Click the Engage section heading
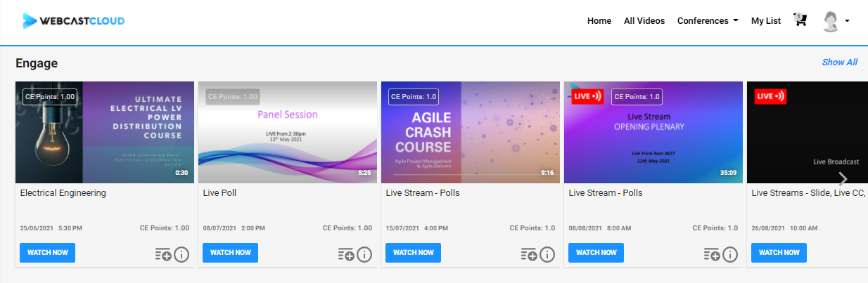This screenshot has height=283, width=868. tap(37, 64)
